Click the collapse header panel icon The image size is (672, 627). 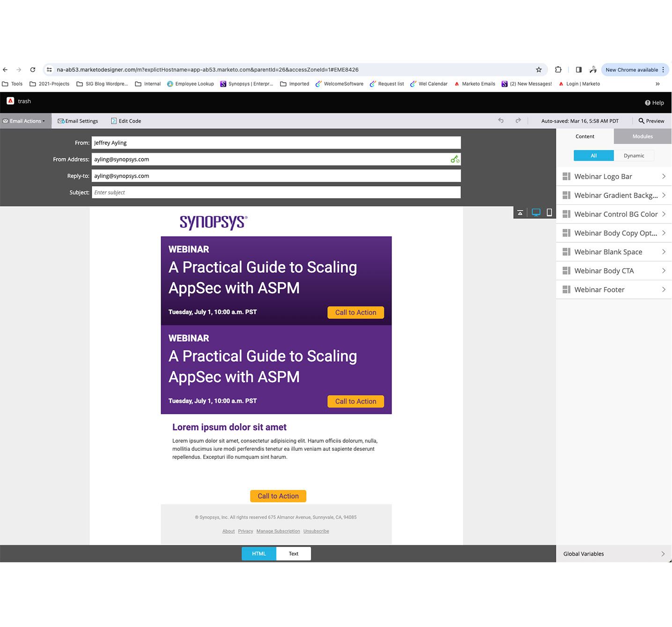point(520,213)
